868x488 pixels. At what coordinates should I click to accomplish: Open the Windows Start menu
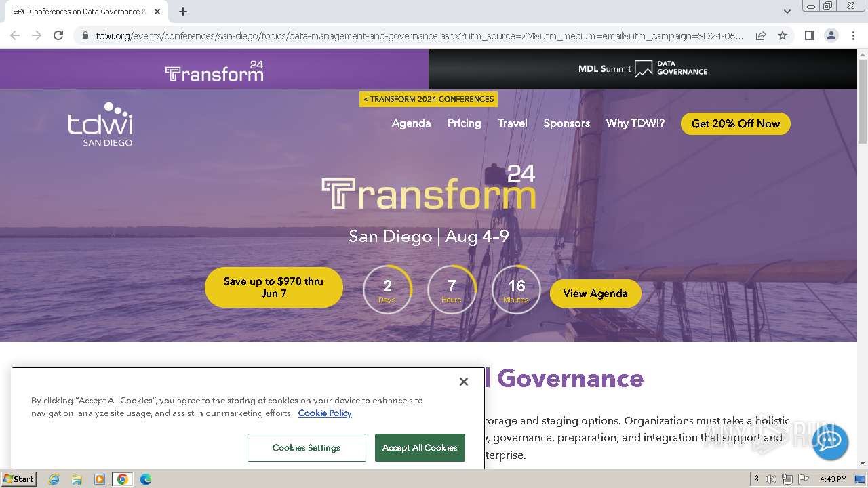tap(19, 479)
